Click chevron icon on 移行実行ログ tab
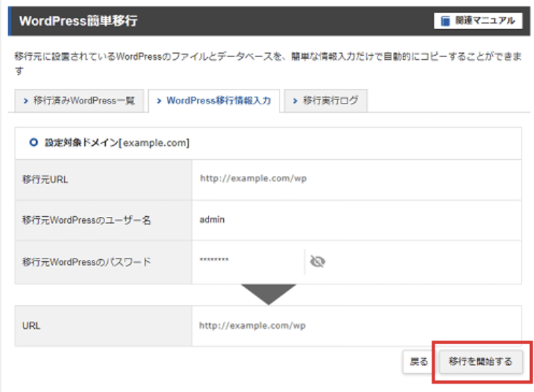 coord(295,101)
